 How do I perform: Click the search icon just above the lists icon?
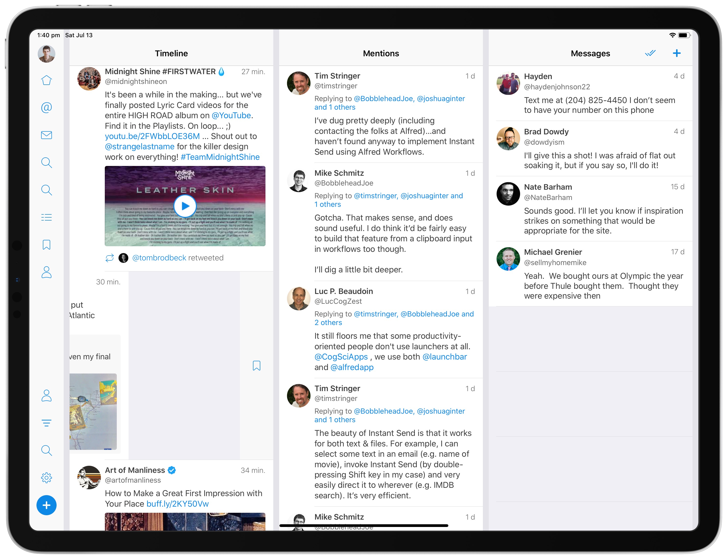[46, 190]
